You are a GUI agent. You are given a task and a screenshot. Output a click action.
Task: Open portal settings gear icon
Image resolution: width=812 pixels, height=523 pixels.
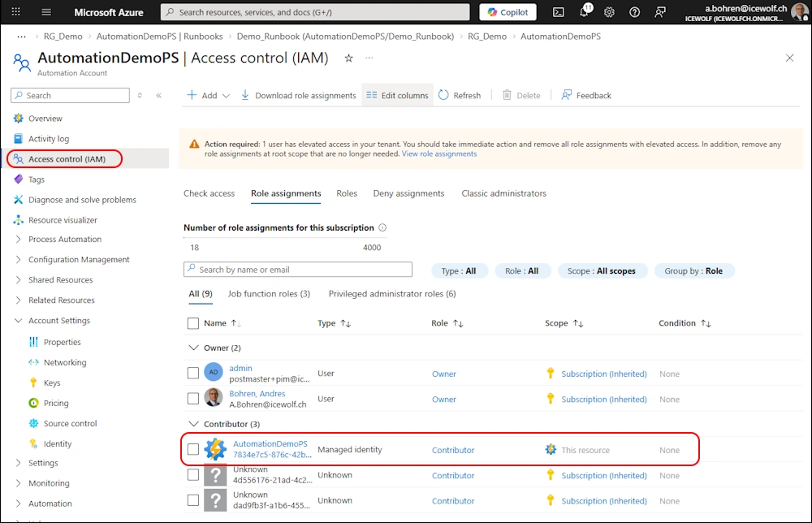click(609, 12)
